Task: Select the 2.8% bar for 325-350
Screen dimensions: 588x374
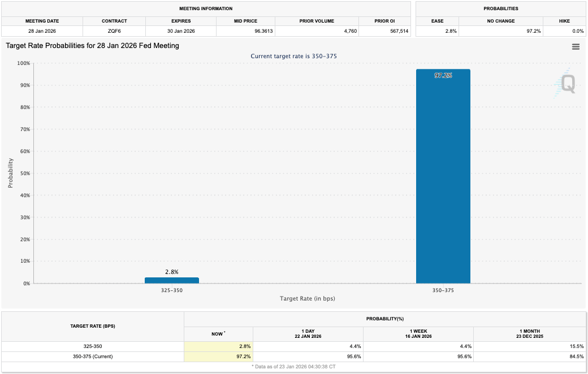Action: (171, 279)
